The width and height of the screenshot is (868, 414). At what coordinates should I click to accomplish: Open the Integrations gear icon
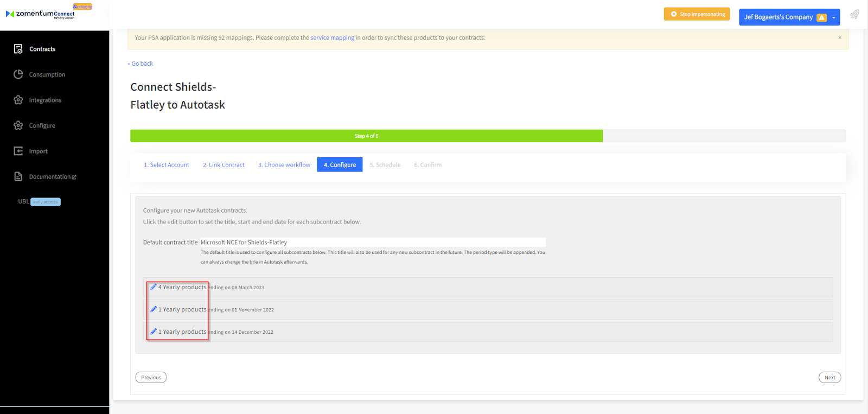point(18,100)
